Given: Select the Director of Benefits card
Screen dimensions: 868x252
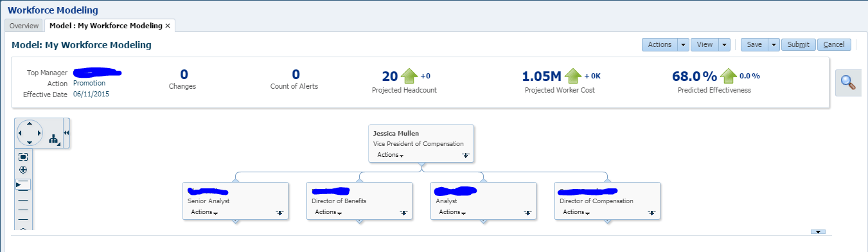Looking at the screenshot, I should pyautogui.click(x=359, y=201).
